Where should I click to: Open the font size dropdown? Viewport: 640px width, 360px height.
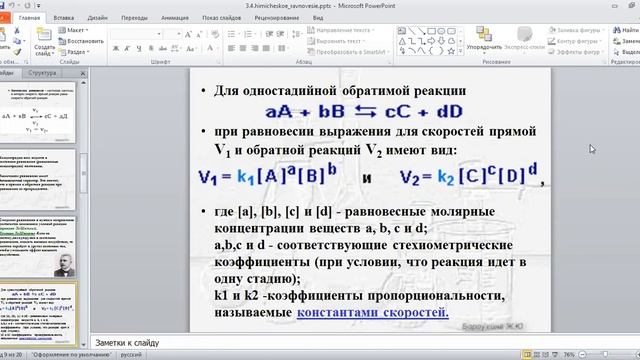[179, 34]
